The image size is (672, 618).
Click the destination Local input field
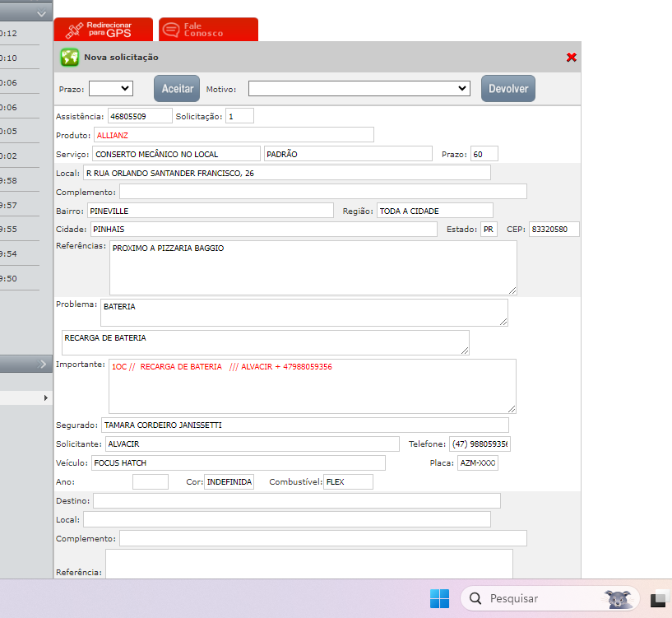click(x=287, y=519)
